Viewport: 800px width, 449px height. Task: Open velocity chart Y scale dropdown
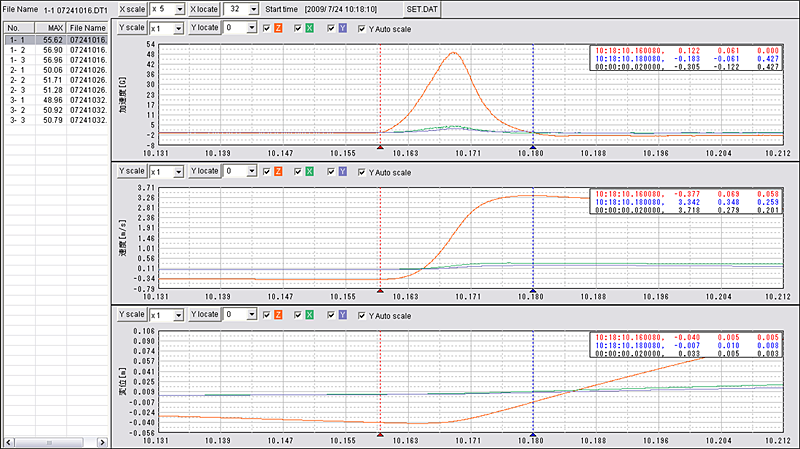pyautogui.click(x=178, y=172)
